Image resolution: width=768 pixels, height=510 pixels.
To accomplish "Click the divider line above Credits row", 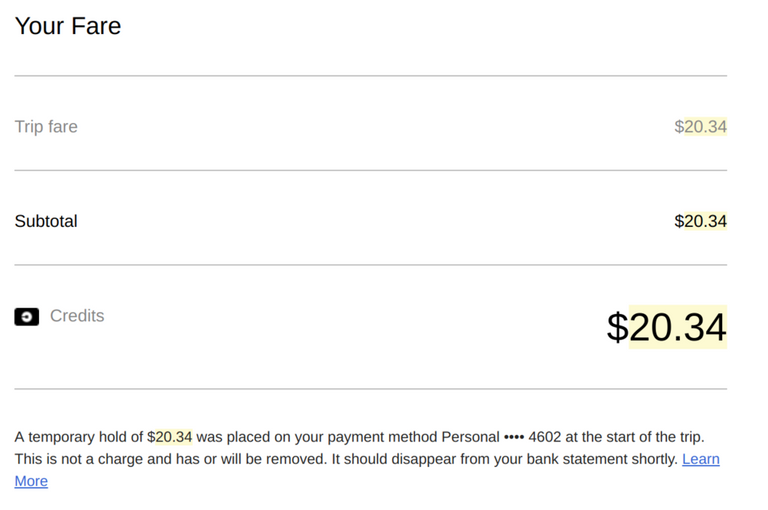I will pyautogui.click(x=370, y=265).
